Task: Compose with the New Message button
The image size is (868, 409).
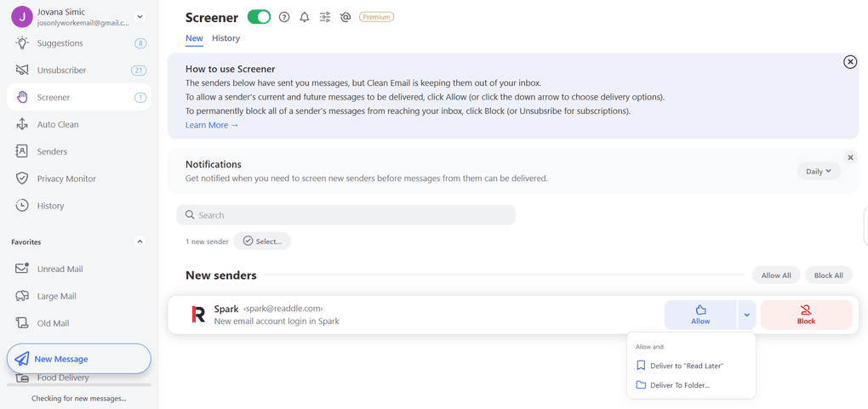Action: click(78, 359)
